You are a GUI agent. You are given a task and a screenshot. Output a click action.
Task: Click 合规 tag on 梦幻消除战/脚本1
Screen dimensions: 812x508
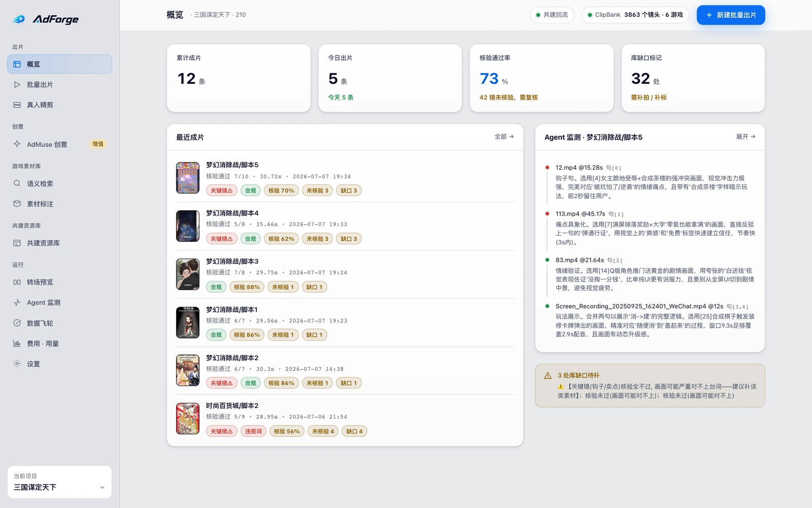click(x=216, y=335)
